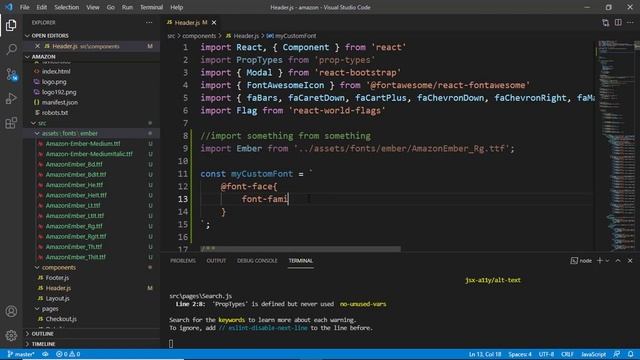640x360 pixels.
Task: Open errors and warnings count in status bar
Action: [x=68, y=354]
